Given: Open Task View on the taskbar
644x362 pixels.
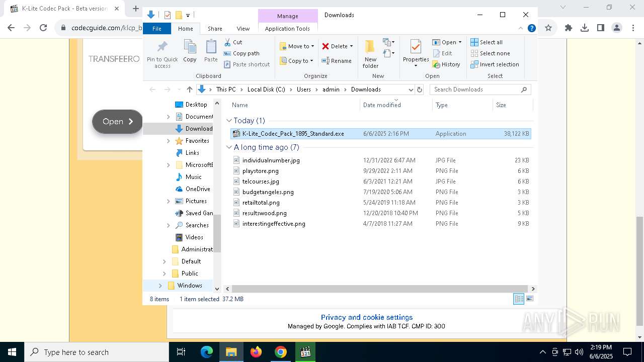Looking at the screenshot, I should click(181, 352).
